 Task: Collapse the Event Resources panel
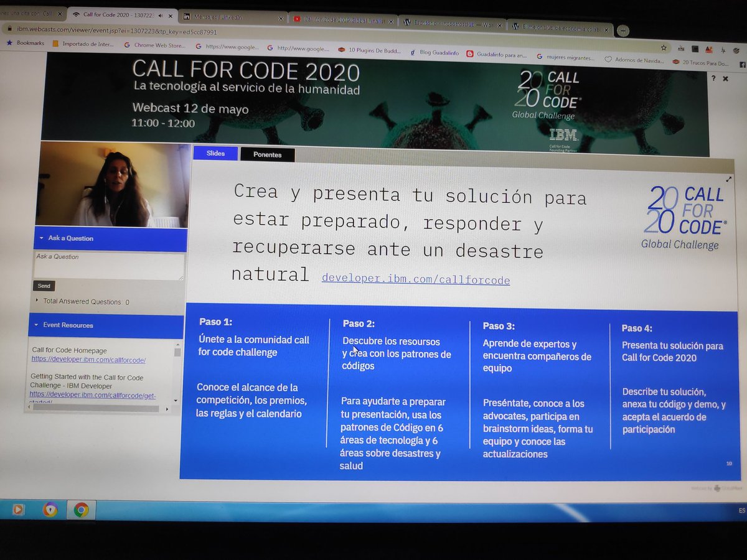[37, 325]
